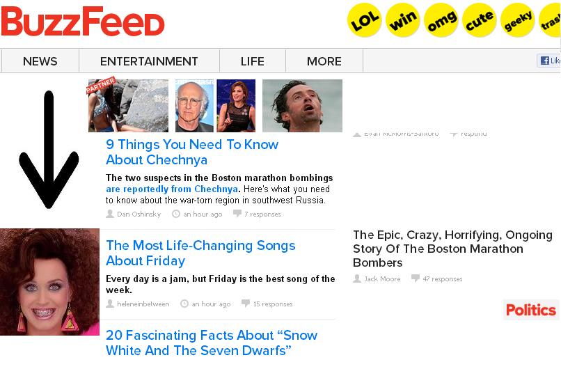Click the BuzzFeed logo
Viewport: 561px width, 392px height.
pos(83,22)
